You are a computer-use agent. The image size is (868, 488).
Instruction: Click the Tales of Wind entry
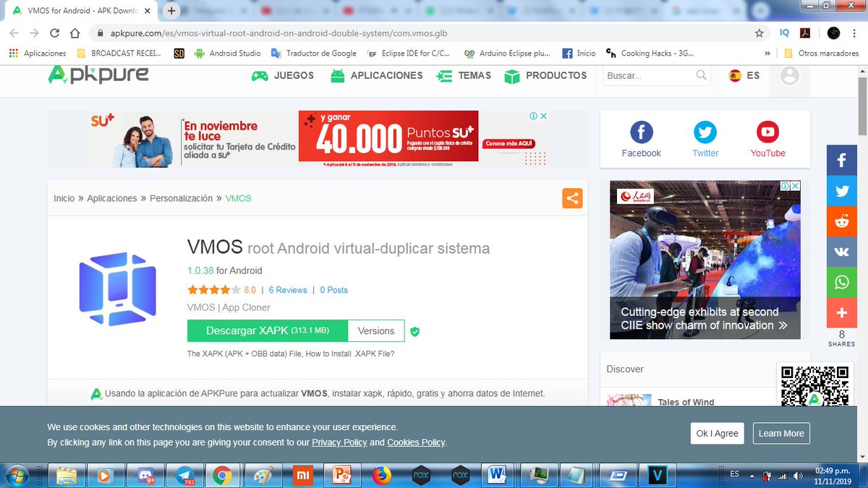point(686,402)
